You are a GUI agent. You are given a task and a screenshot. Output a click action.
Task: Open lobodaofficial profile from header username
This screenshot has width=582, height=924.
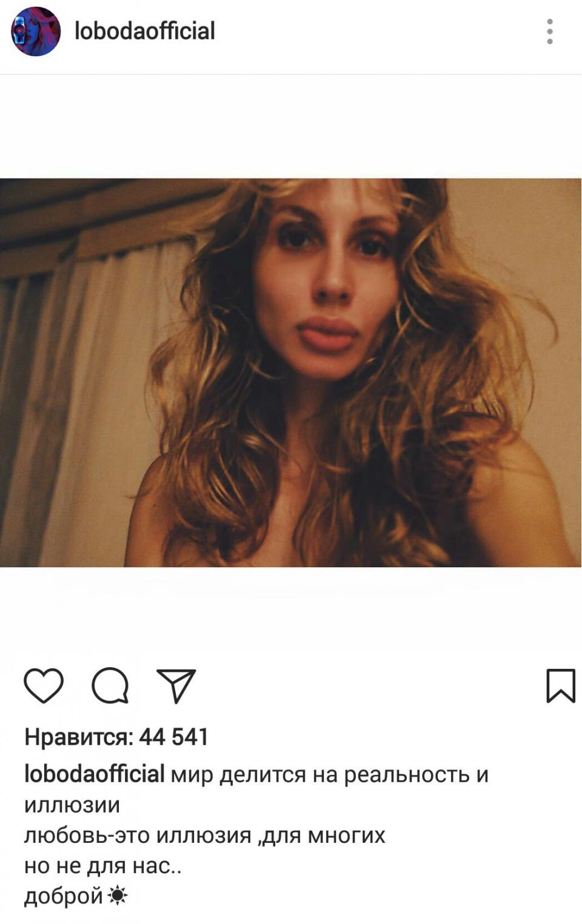coord(144,32)
